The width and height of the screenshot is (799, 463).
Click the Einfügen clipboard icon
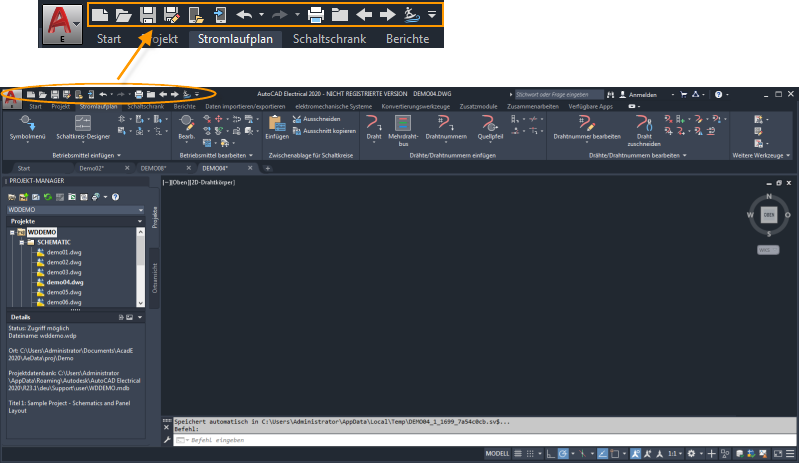277,124
